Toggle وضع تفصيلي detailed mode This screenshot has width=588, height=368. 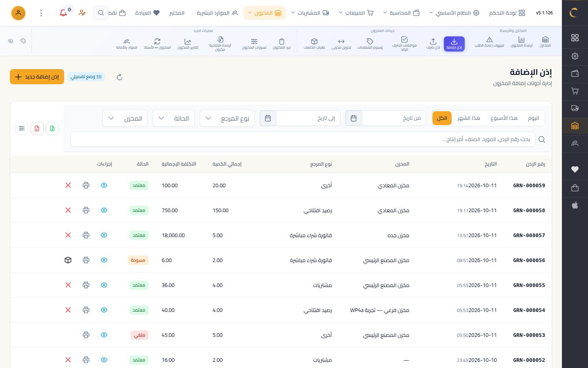[86, 77]
